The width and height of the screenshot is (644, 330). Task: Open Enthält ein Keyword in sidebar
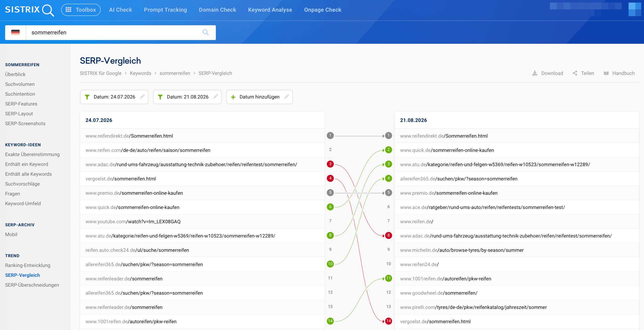[x=27, y=164]
